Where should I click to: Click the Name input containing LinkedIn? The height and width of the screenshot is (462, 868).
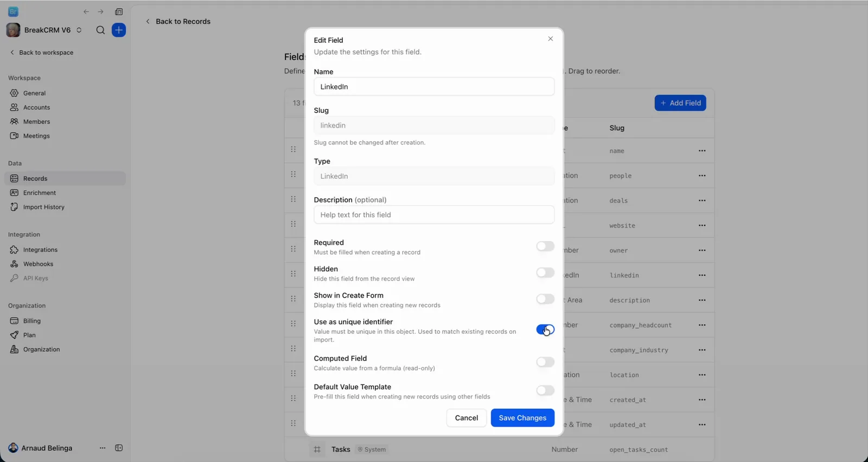coord(434,87)
